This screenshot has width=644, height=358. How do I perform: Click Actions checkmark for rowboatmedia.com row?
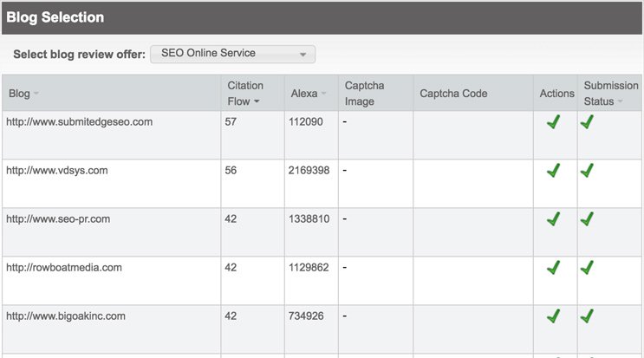(554, 268)
